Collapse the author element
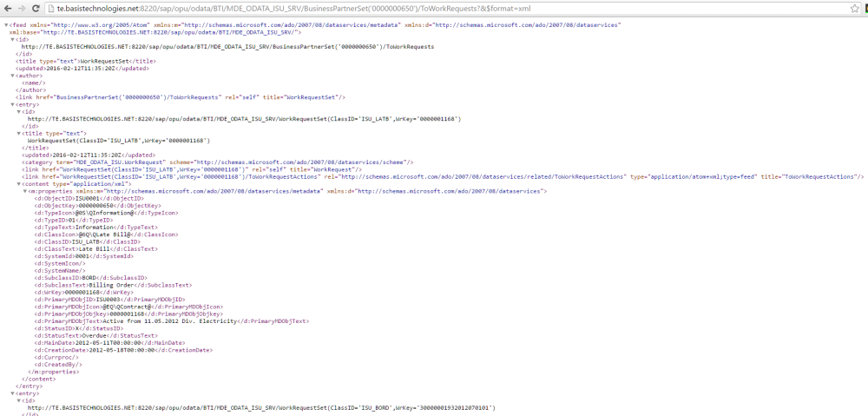This screenshot has width=868, height=416. [12, 76]
